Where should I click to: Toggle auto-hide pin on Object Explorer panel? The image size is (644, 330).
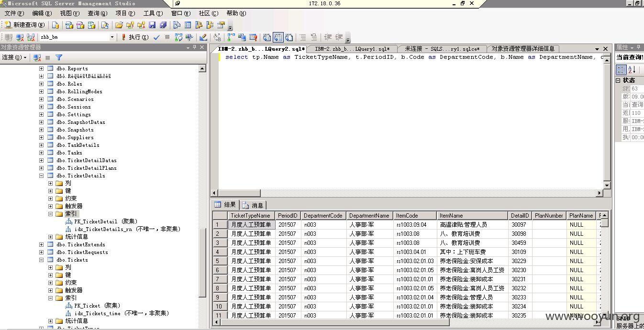click(x=194, y=47)
